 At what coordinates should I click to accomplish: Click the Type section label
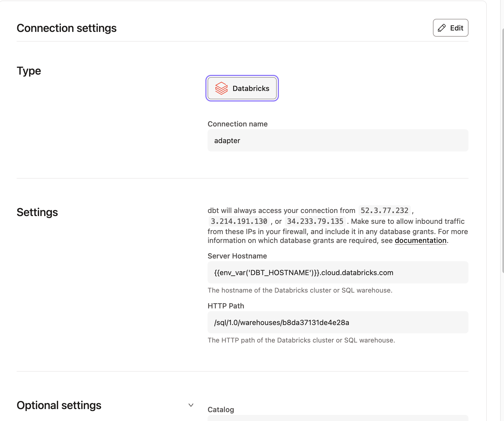(x=29, y=71)
